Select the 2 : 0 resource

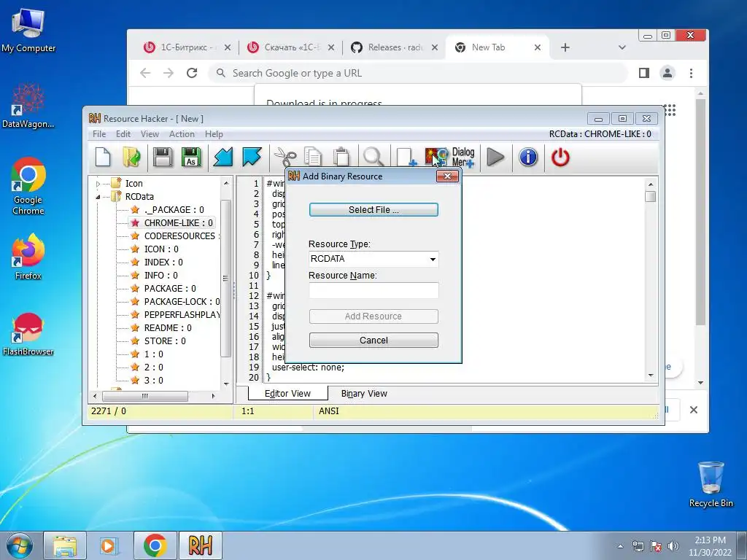pos(153,367)
